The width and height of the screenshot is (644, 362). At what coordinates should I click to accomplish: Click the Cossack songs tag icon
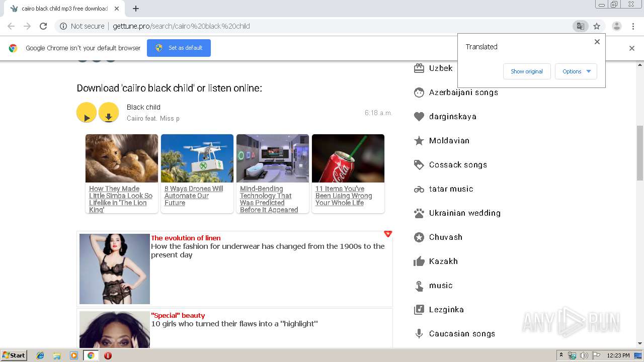(419, 165)
